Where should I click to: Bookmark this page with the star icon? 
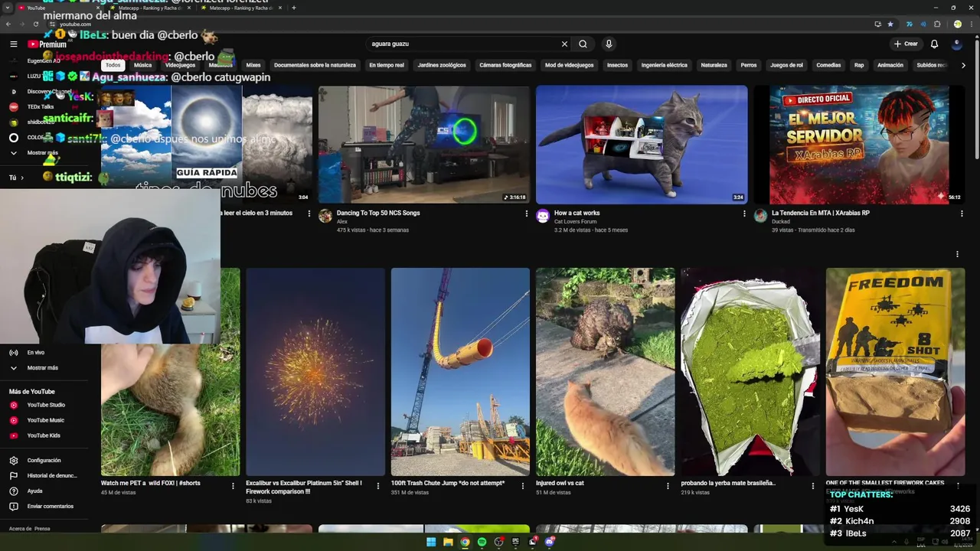click(x=890, y=24)
